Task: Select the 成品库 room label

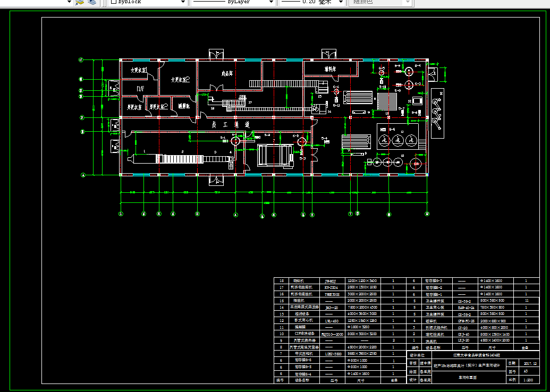Action: [x=227, y=74]
